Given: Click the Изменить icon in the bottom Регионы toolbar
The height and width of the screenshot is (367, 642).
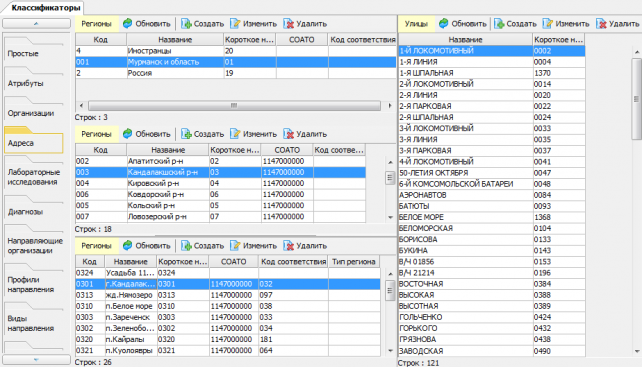Looking at the screenshot, I should [x=235, y=245].
